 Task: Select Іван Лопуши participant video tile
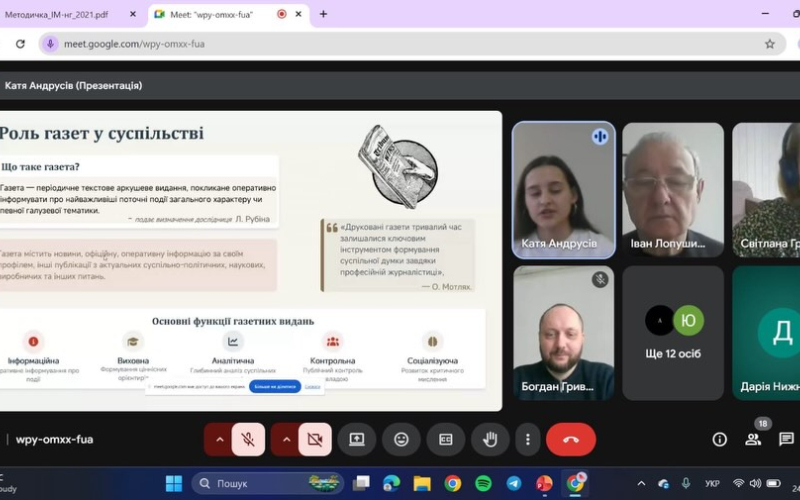(x=672, y=188)
